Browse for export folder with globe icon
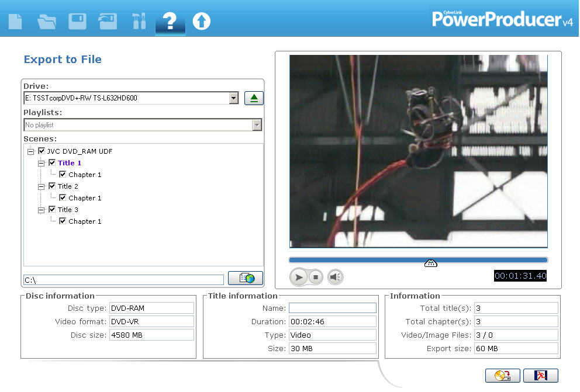This screenshot has height=392, width=580. click(x=246, y=278)
